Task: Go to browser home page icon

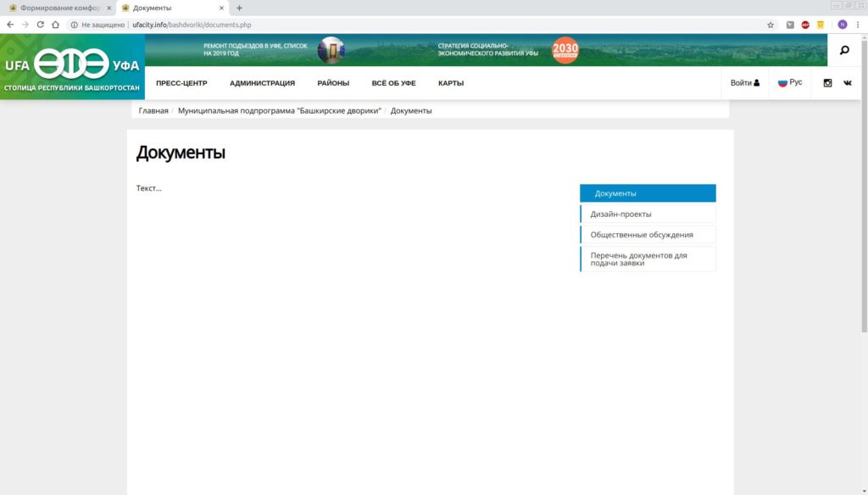Action: 56,25
